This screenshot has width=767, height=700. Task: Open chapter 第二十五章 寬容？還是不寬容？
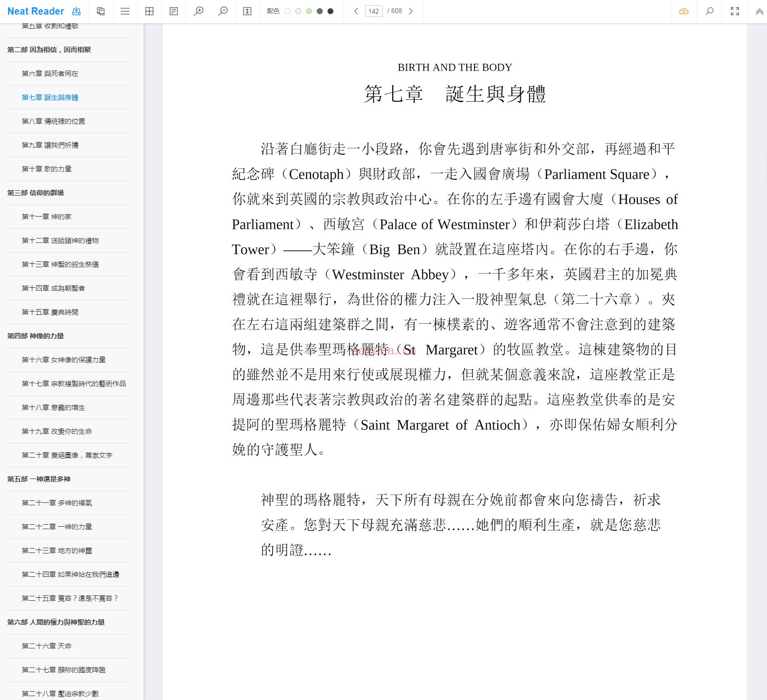pos(70,598)
